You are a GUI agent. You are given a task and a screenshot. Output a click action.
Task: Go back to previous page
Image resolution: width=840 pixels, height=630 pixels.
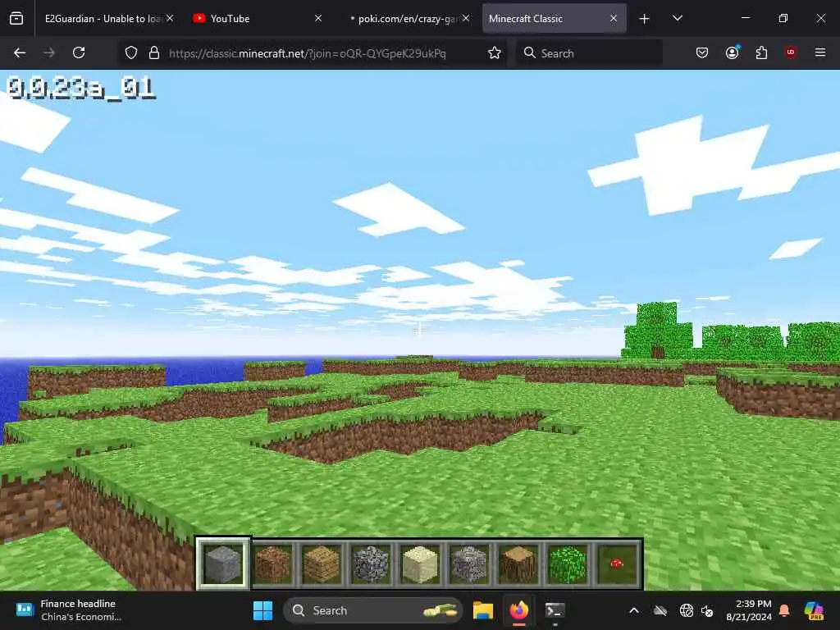tap(20, 52)
